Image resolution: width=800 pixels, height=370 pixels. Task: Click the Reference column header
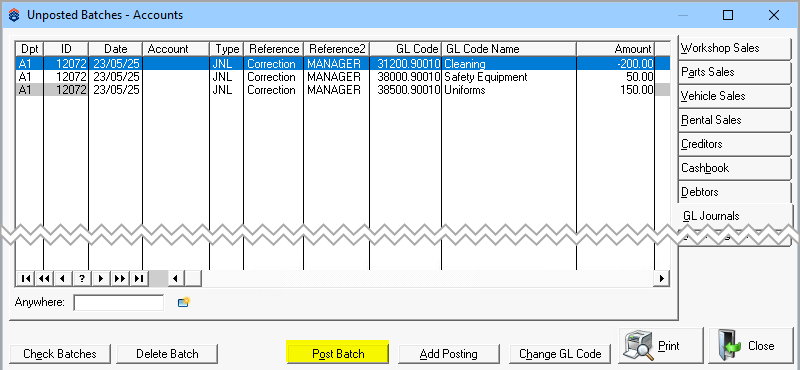pos(273,49)
